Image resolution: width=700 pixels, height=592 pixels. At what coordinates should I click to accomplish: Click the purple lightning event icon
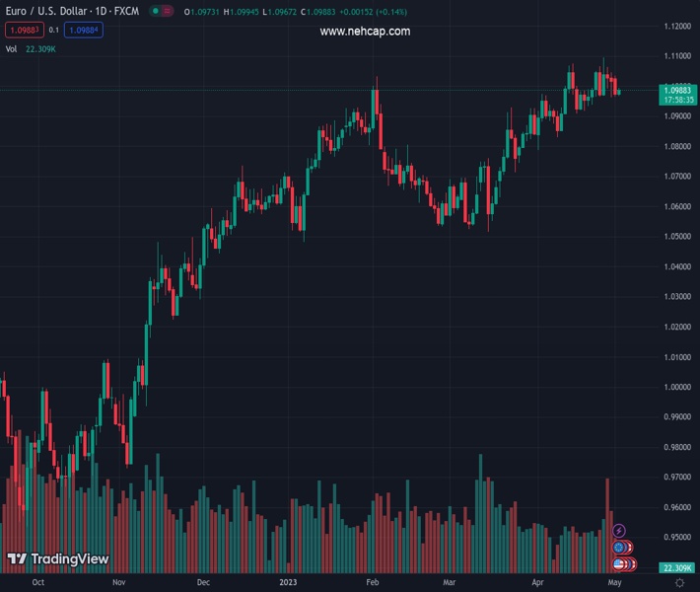coord(619,531)
